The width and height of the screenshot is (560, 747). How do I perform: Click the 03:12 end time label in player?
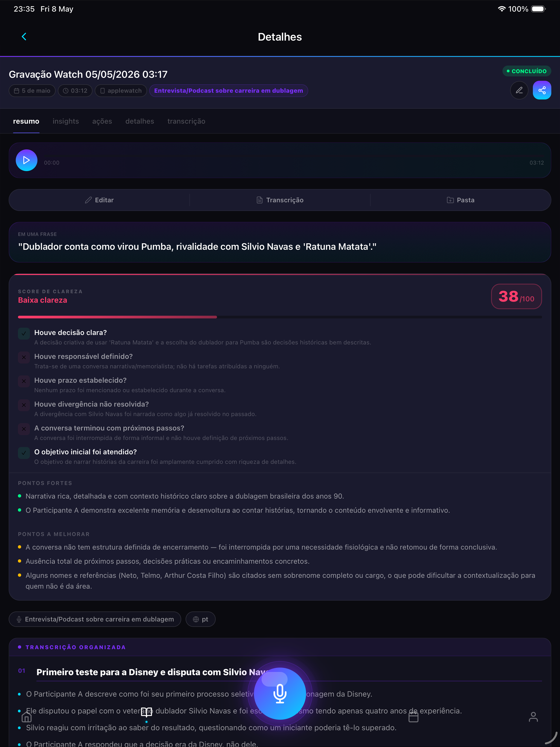[536, 162]
